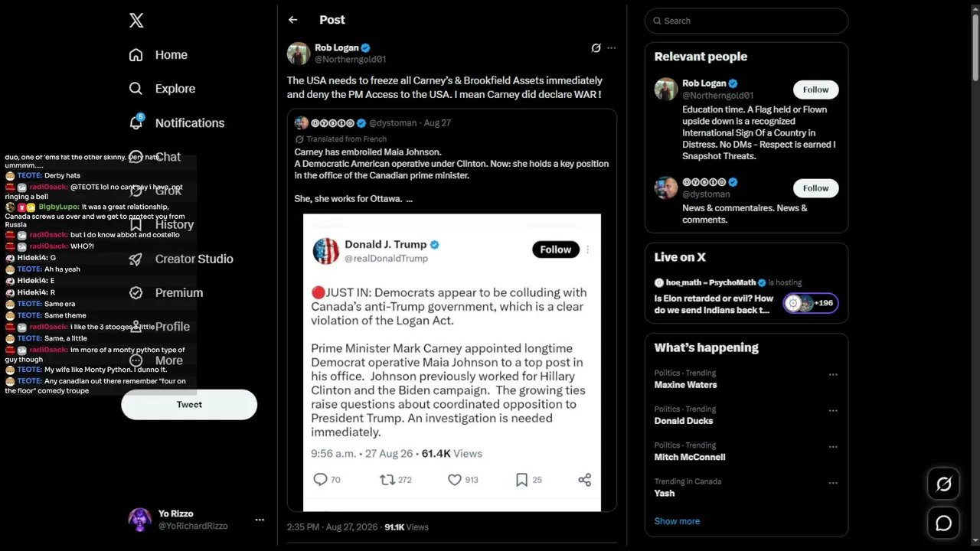Go back using the arrow icon
Image resolution: width=980 pixels, height=551 pixels.
tap(292, 20)
